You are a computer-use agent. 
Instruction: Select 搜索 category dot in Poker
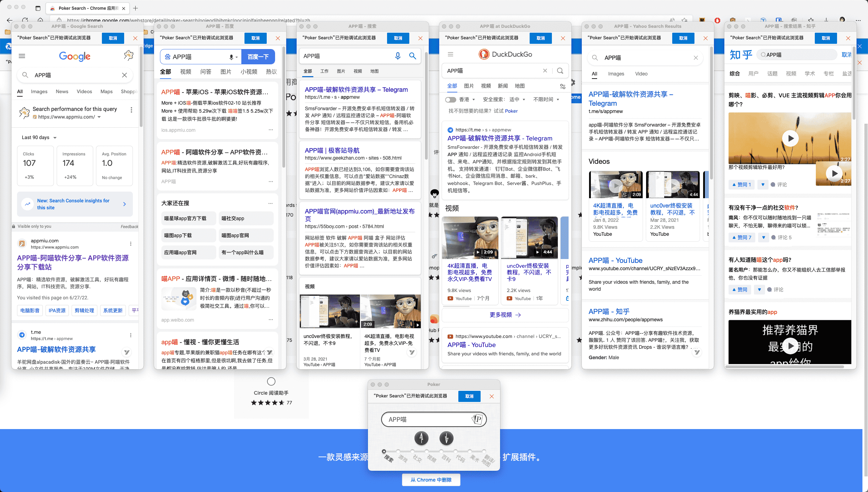[x=384, y=451]
